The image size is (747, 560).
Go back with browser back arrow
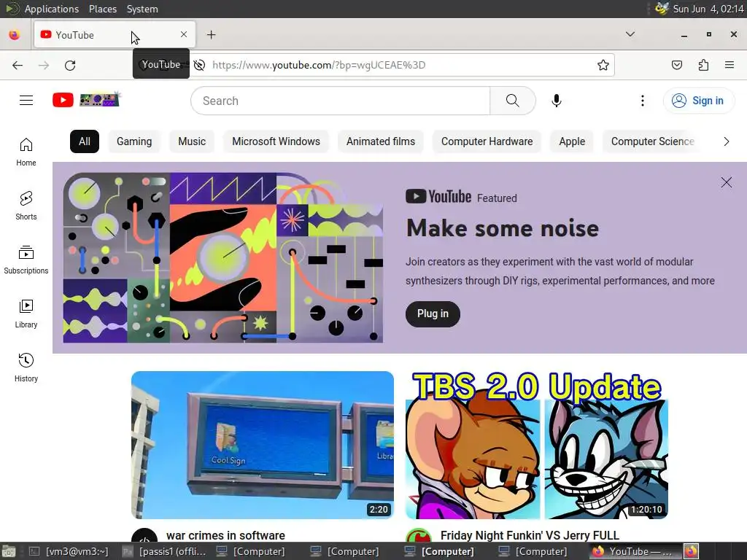click(x=18, y=65)
